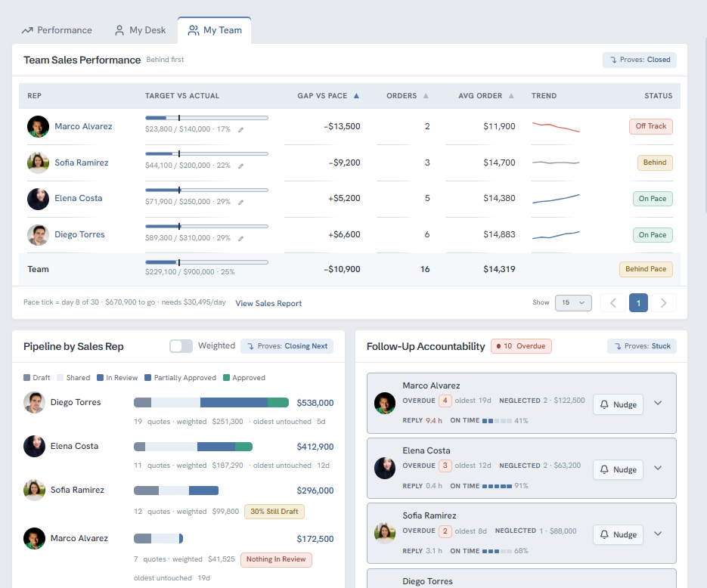Nudge Marco Alvarez
The image size is (707, 588).
618,404
